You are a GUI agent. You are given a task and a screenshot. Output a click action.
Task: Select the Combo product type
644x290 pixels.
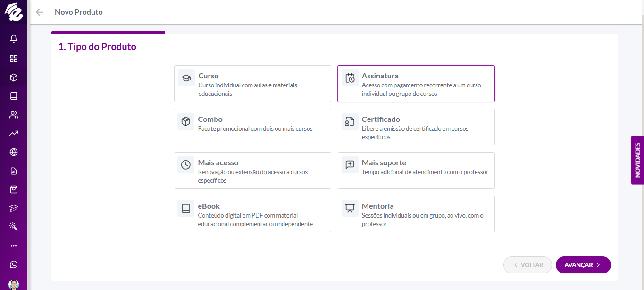click(252, 127)
